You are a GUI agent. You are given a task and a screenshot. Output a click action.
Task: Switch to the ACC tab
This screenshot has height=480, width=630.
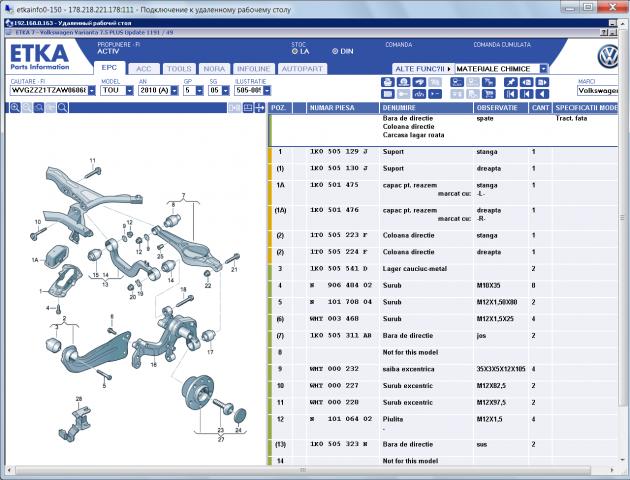click(143, 69)
